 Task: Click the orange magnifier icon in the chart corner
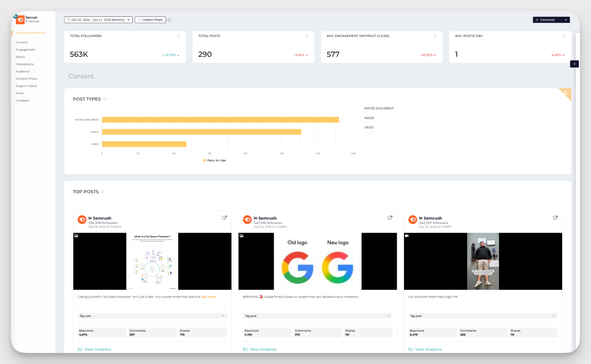pyautogui.click(x=566, y=93)
